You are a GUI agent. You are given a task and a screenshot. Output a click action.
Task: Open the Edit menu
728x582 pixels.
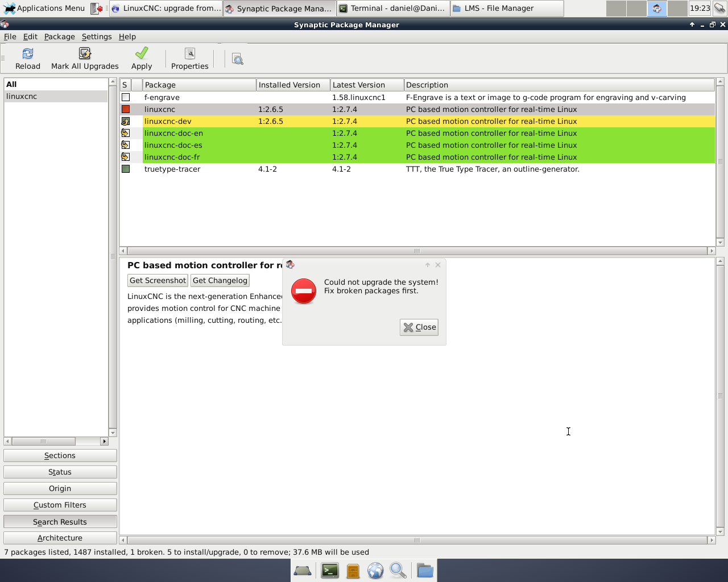[30, 36]
